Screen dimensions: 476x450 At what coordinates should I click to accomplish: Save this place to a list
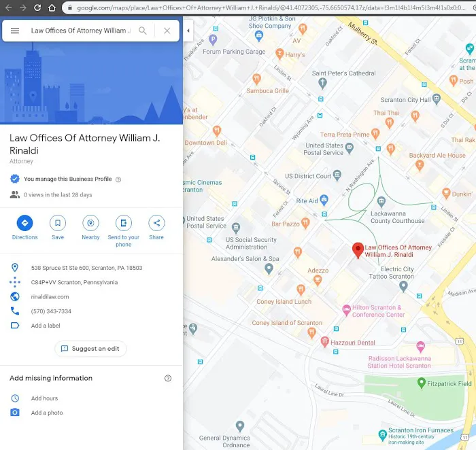click(x=58, y=223)
